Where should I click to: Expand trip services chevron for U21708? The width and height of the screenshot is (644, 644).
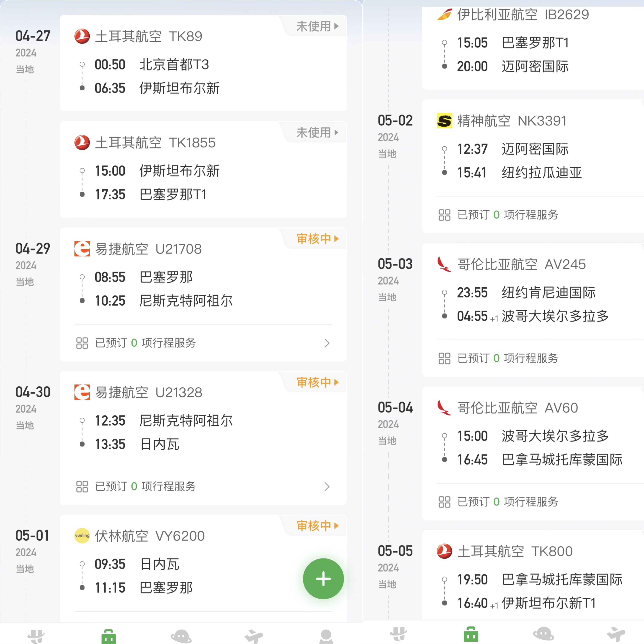[x=327, y=343]
